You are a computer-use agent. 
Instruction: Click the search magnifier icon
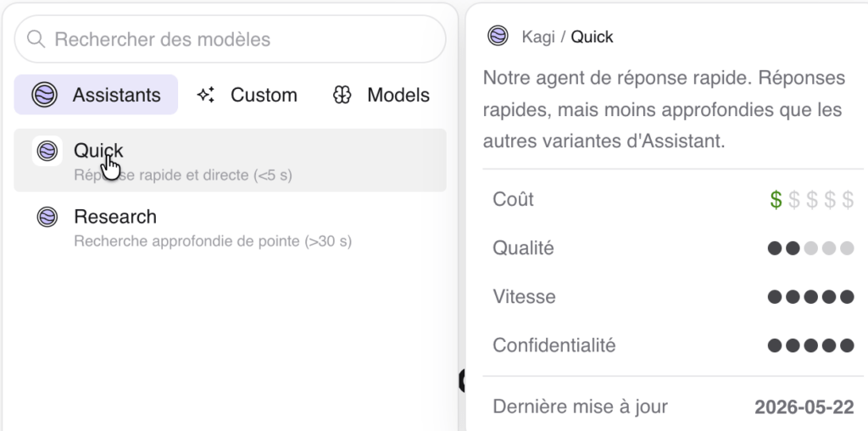click(36, 39)
